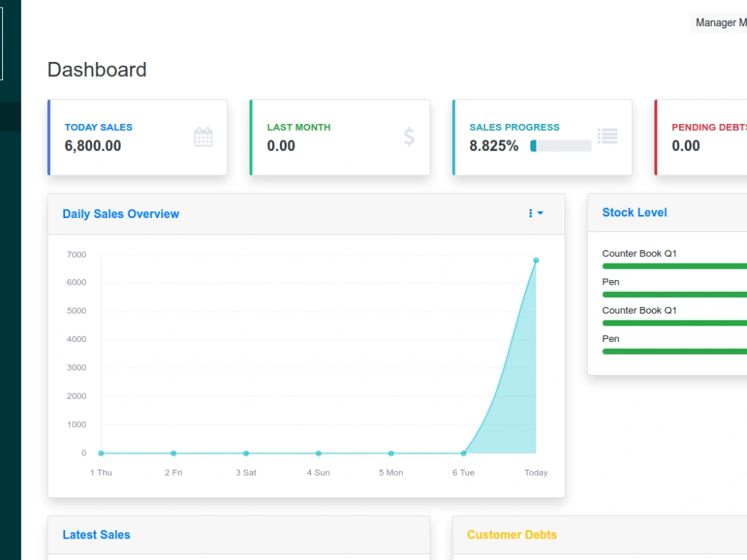Image resolution: width=747 pixels, height=560 pixels.
Task: Click the 2 Fri data point on chart
Action: 173,453
